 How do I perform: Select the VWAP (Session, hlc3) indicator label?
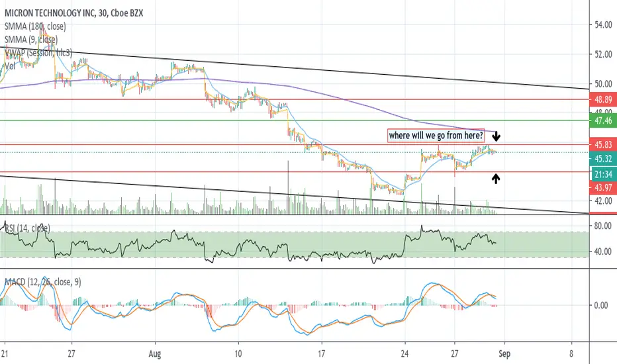coord(38,53)
